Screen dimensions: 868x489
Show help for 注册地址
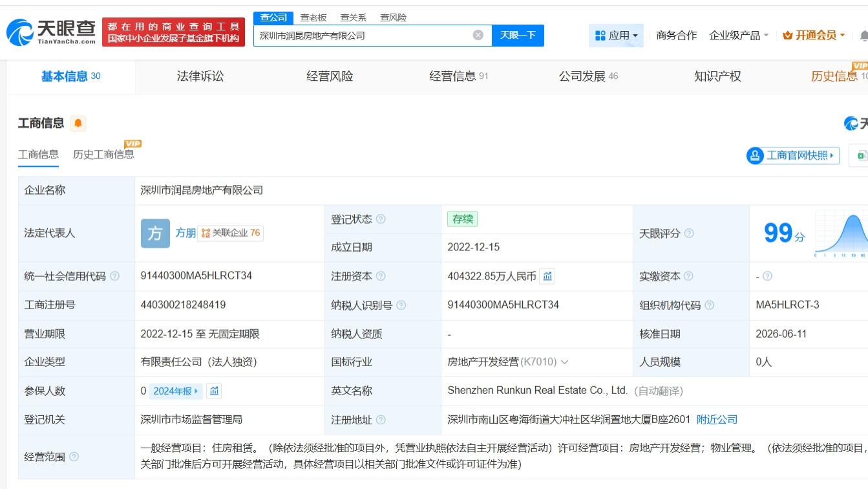[381, 420]
